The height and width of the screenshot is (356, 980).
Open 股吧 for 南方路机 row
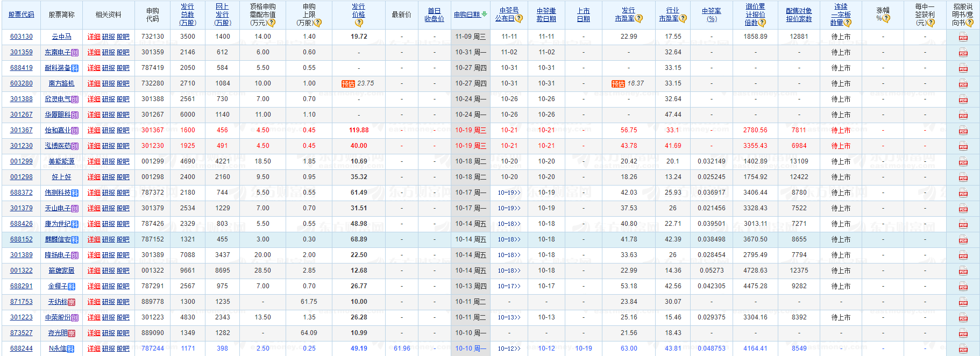pyautogui.click(x=123, y=83)
